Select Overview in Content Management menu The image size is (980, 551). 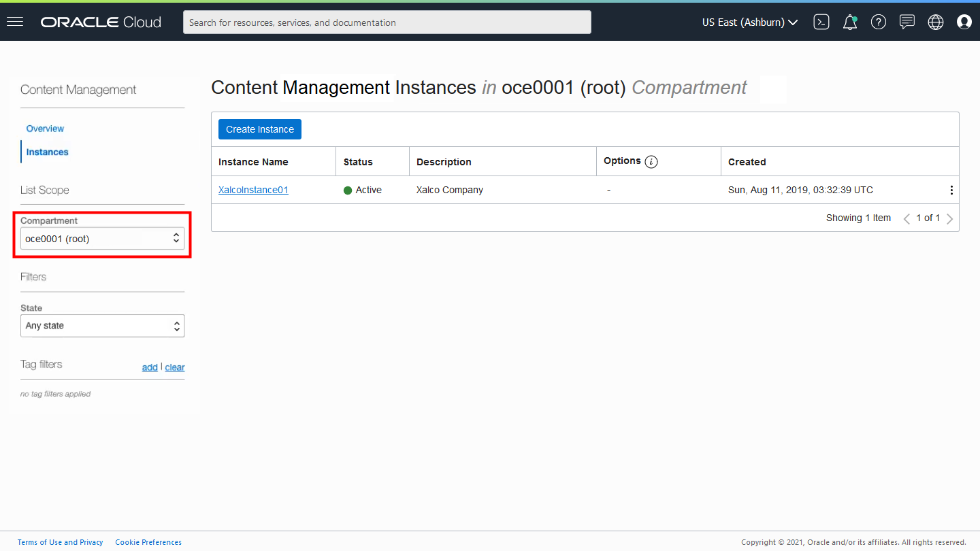[x=45, y=129]
